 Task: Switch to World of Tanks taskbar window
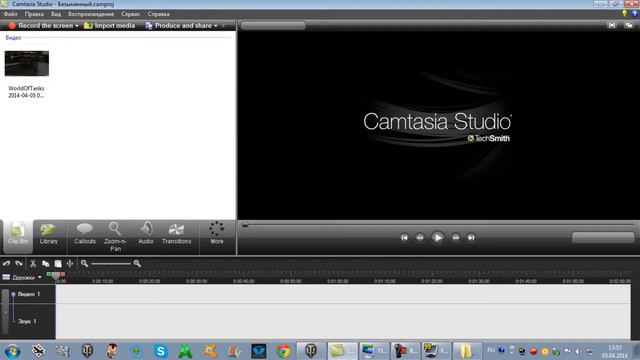click(x=311, y=351)
